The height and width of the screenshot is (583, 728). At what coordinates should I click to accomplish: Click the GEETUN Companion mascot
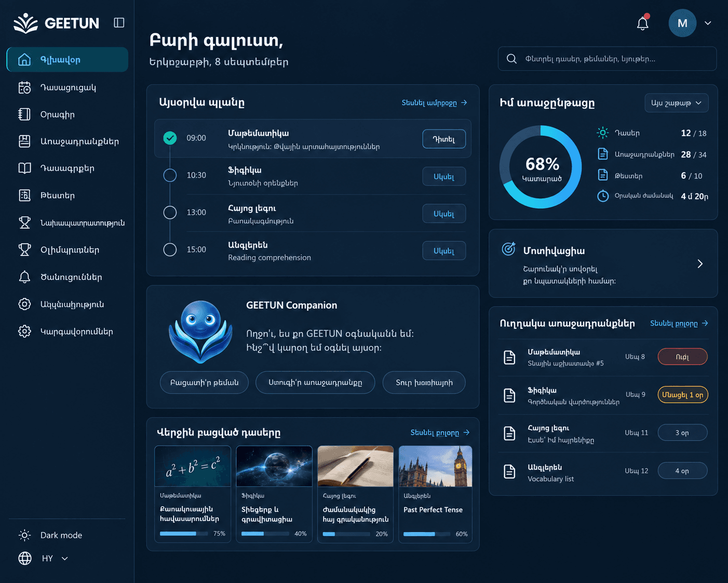200,331
